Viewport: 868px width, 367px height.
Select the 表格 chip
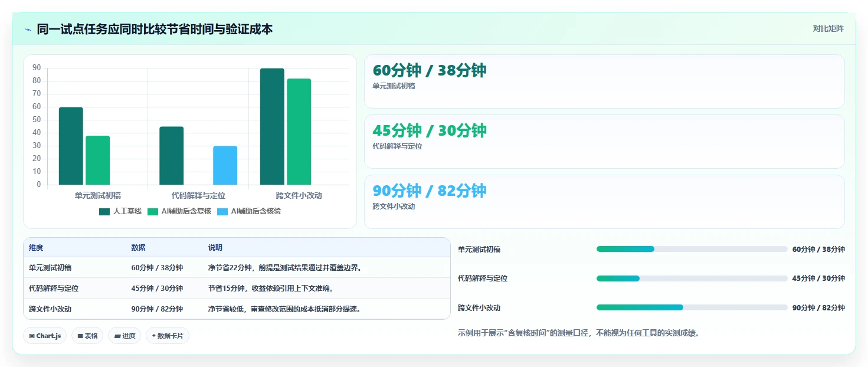(87, 336)
